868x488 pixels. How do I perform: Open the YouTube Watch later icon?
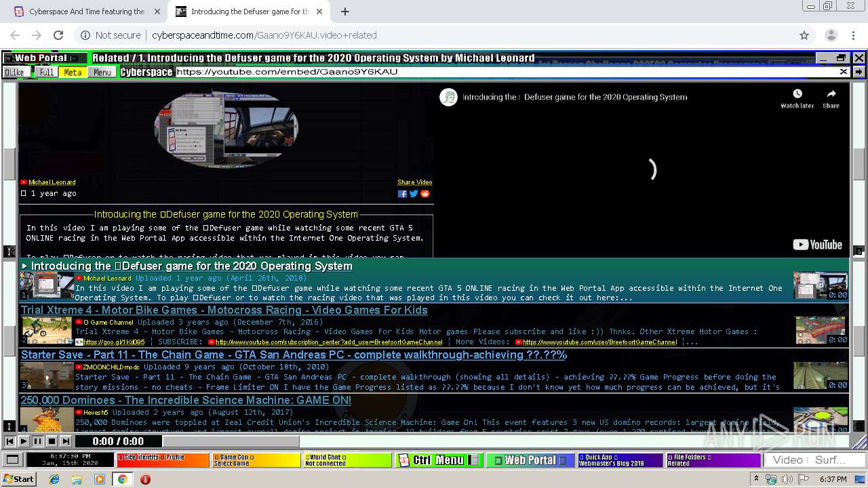[797, 98]
